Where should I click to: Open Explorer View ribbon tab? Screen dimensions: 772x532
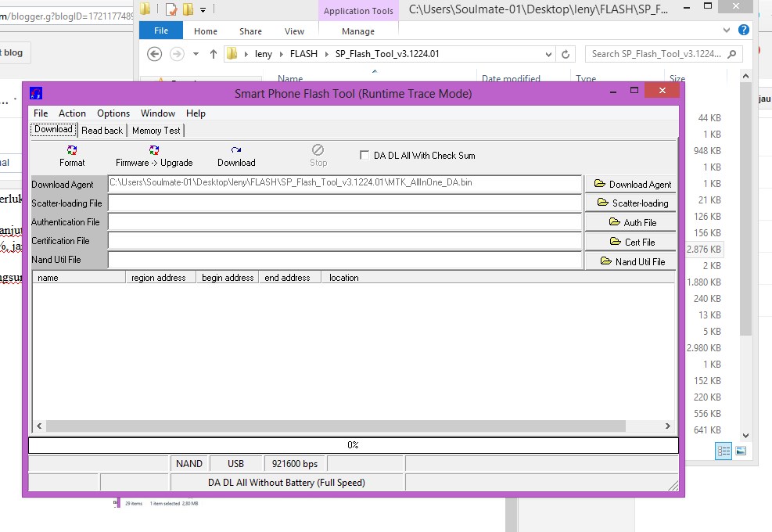tap(294, 31)
